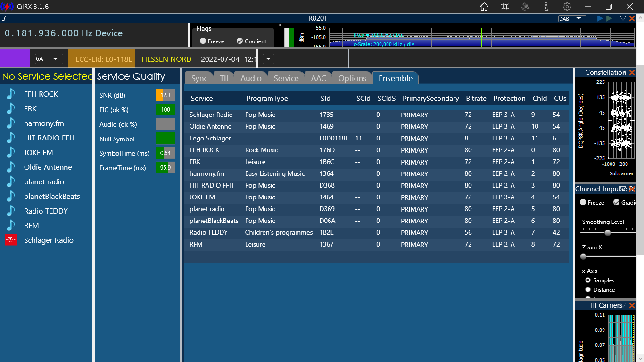Click the blue play arrow for R820T

(600, 18)
